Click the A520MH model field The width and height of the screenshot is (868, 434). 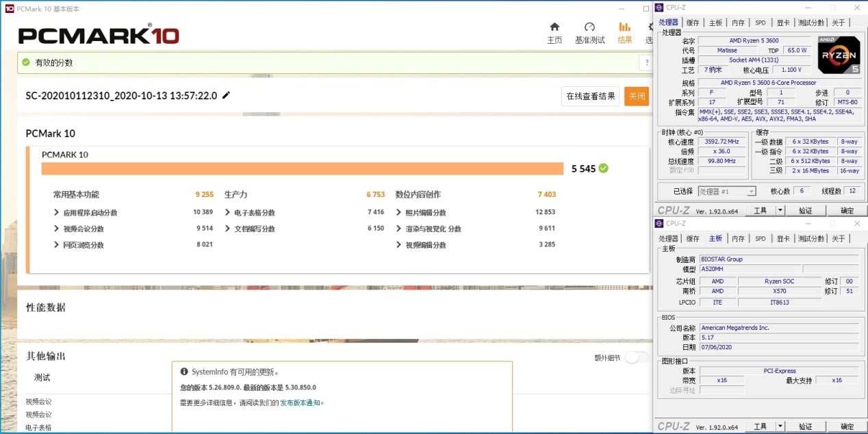pos(750,269)
